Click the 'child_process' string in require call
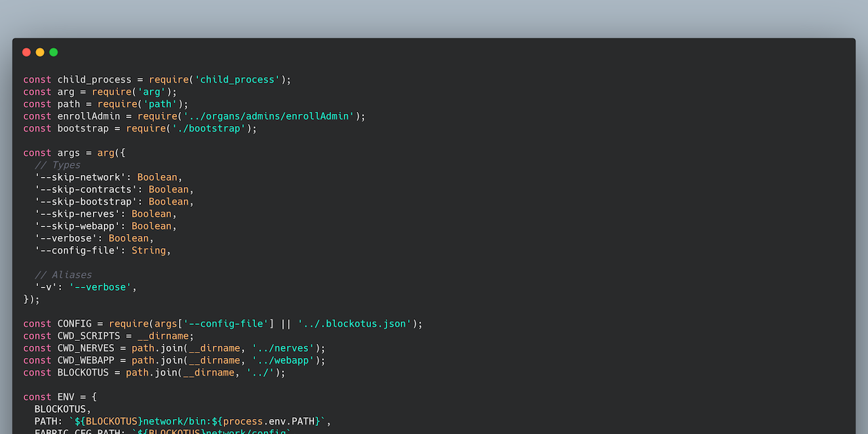Image resolution: width=868 pixels, height=434 pixels. tap(237, 79)
